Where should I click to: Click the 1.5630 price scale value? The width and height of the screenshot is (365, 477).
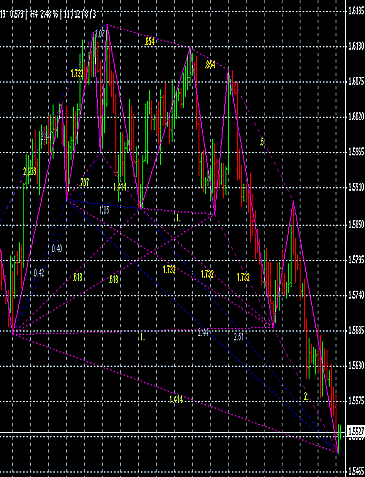pyautogui.click(x=356, y=367)
